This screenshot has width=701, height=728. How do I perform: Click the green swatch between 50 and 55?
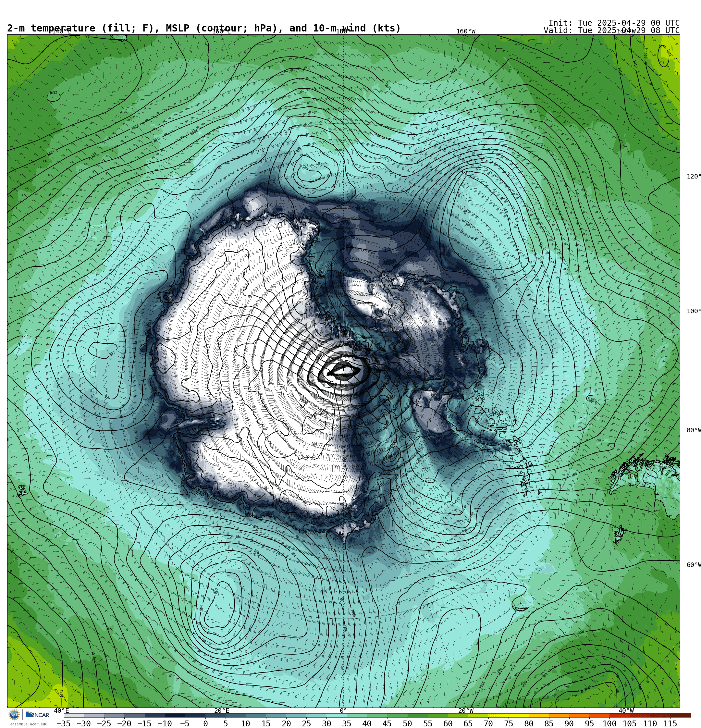tap(418, 715)
